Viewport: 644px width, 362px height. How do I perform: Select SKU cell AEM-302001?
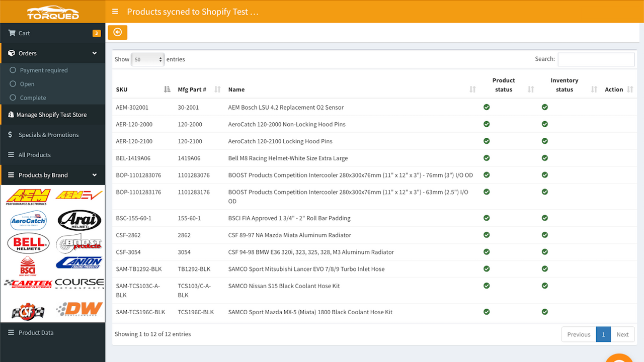[x=132, y=108]
